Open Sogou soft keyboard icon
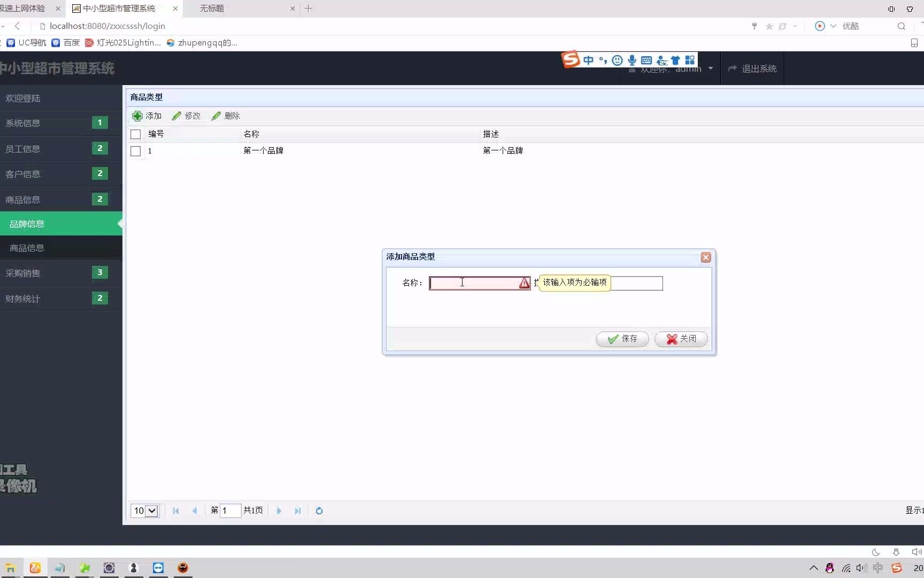Viewport: 924px width, 578px height. 646,60
